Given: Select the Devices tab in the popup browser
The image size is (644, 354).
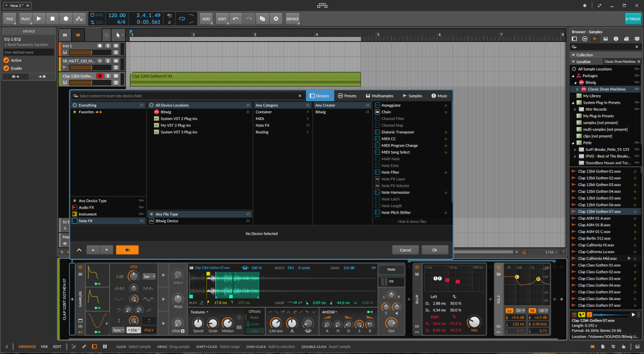Looking at the screenshot, I should point(320,96).
